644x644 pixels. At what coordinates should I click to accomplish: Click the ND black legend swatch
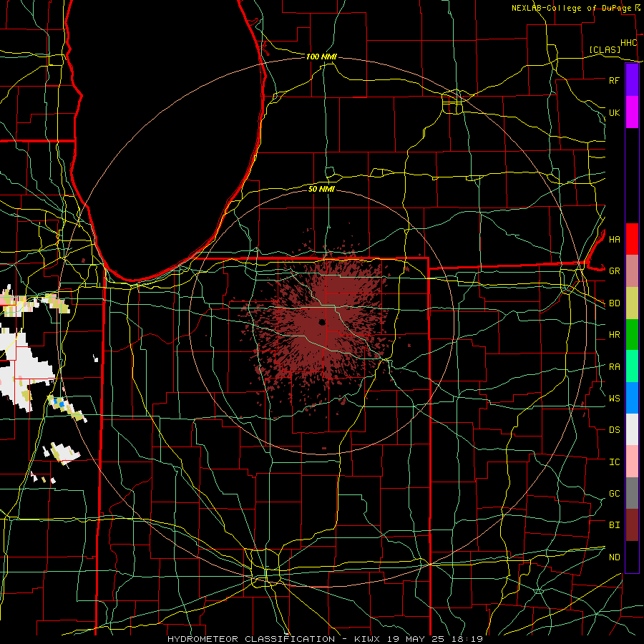[632, 557]
